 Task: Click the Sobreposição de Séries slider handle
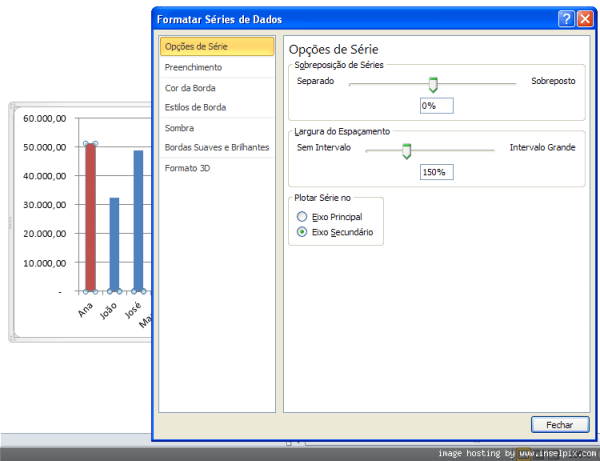tap(433, 85)
